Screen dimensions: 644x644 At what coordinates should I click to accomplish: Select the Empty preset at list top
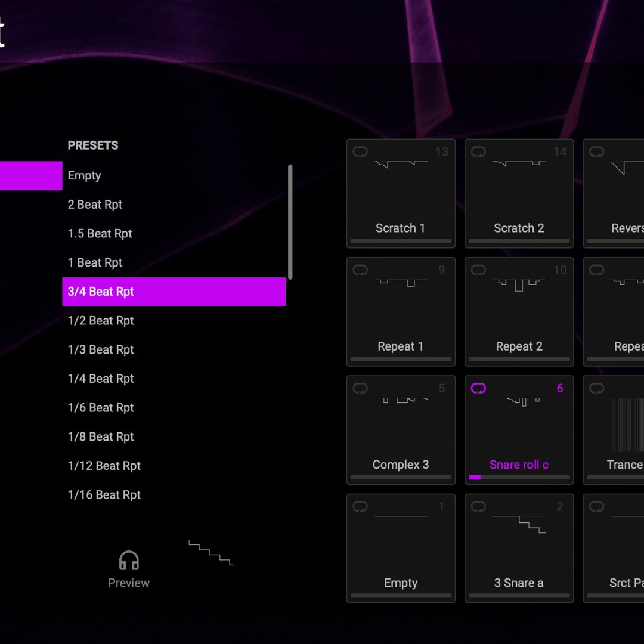(x=84, y=175)
